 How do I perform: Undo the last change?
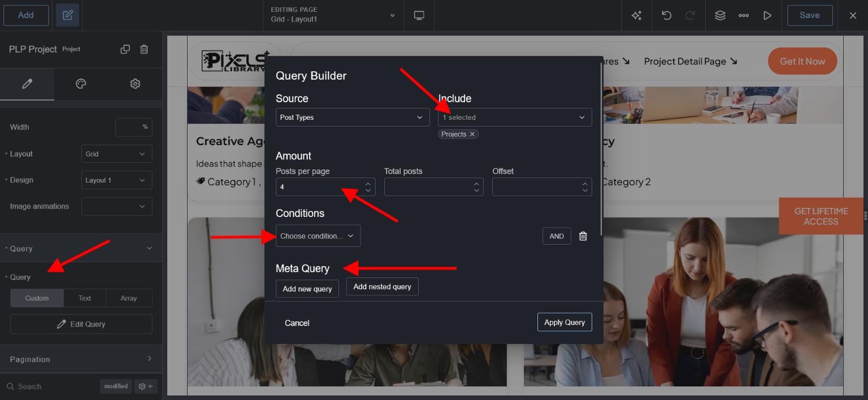click(666, 15)
